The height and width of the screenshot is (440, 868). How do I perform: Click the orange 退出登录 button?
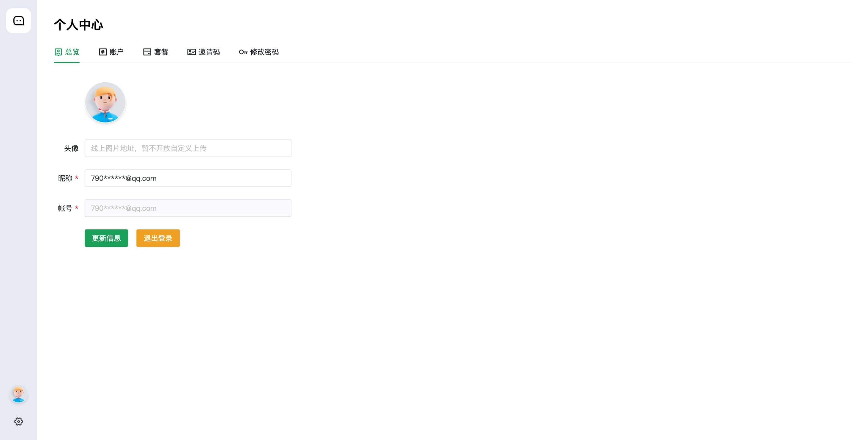(158, 238)
